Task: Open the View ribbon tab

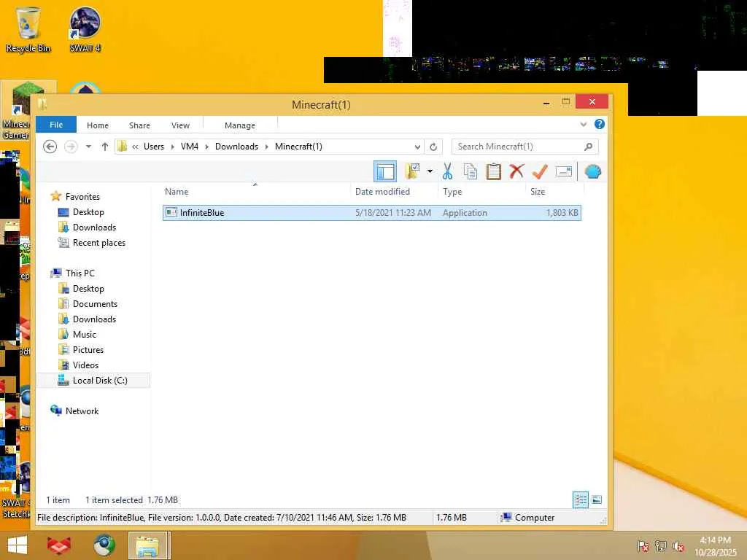Action: [x=181, y=125]
